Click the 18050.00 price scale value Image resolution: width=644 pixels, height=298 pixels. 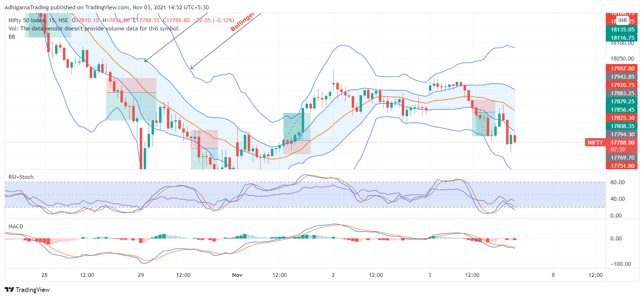[x=622, y=59]
